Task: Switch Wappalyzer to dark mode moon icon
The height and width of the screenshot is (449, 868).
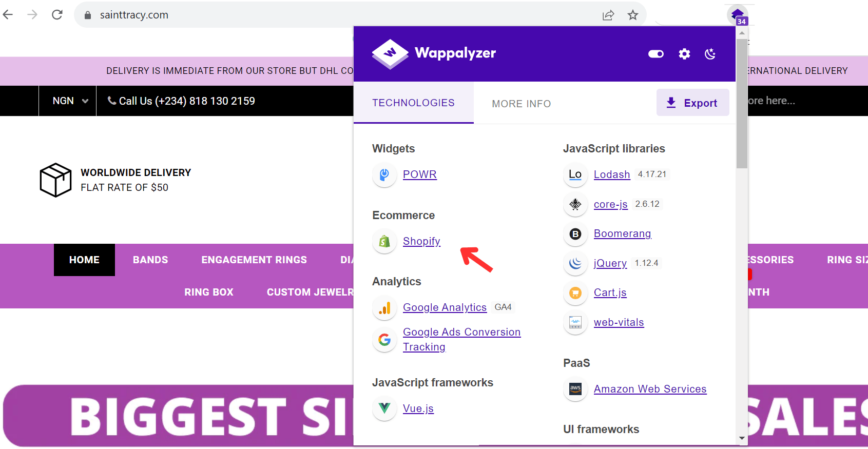Action: coord(710,54)
